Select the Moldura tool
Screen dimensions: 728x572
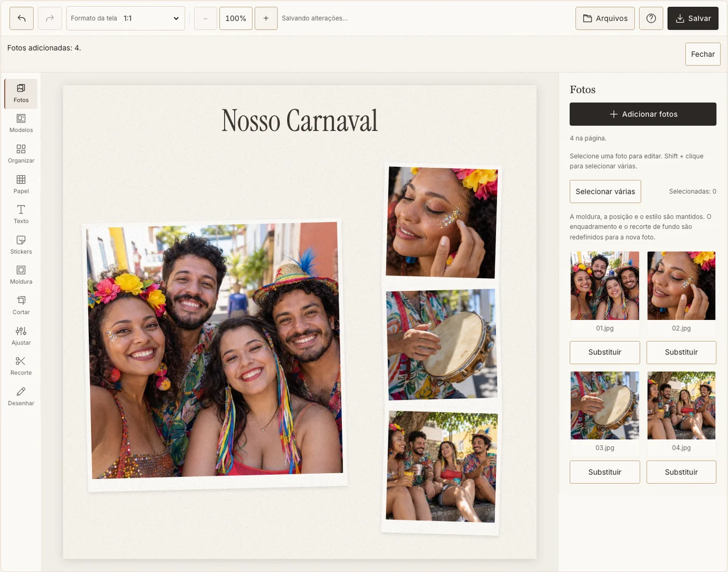point(21,275)
